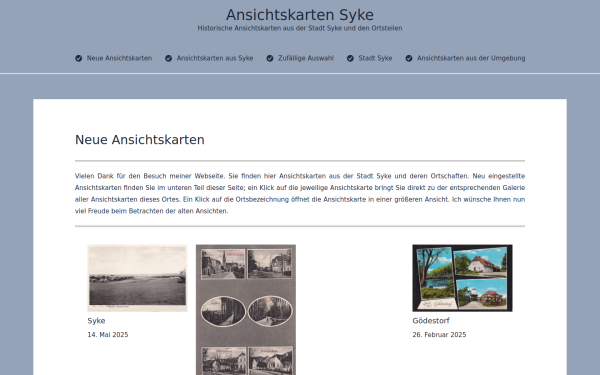Click check icon beside Zufällige Auswahl
The image size is (600, 375).
270,58
